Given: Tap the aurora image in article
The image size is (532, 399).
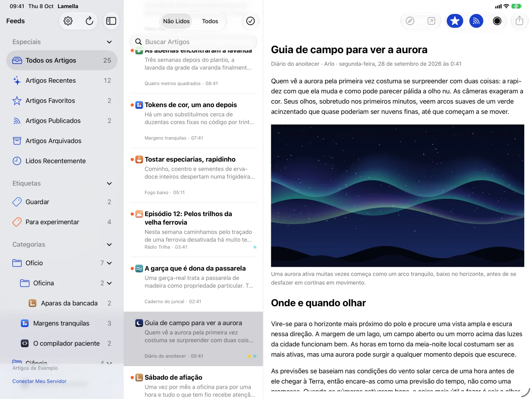Looking at the screenshot, I should [398, 195].
